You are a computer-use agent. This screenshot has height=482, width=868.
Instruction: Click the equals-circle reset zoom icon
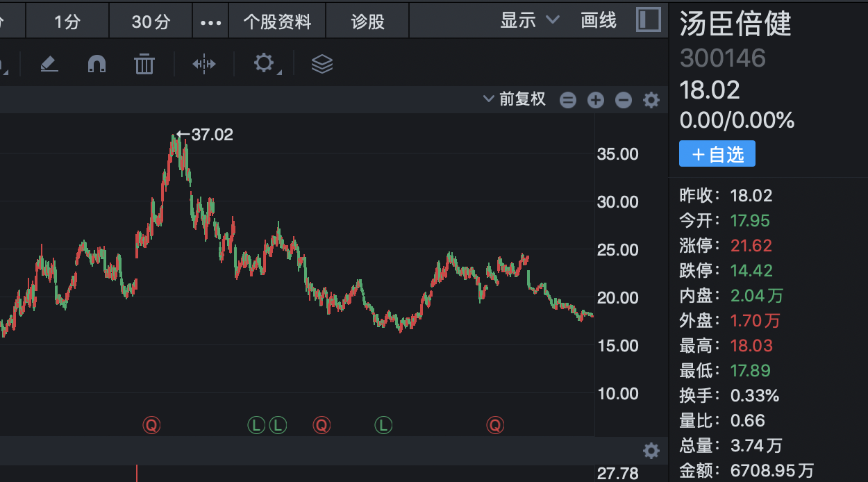click(x=568, y=100)
